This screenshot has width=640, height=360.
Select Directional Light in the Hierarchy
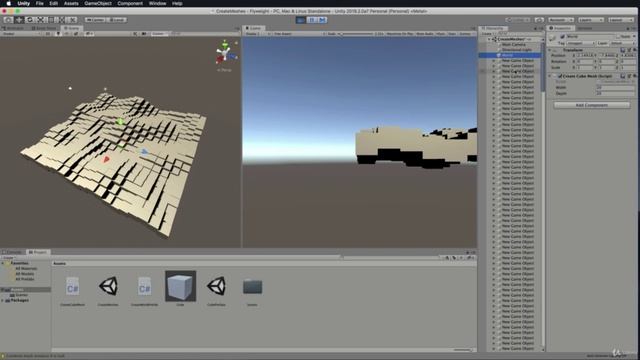516,50
